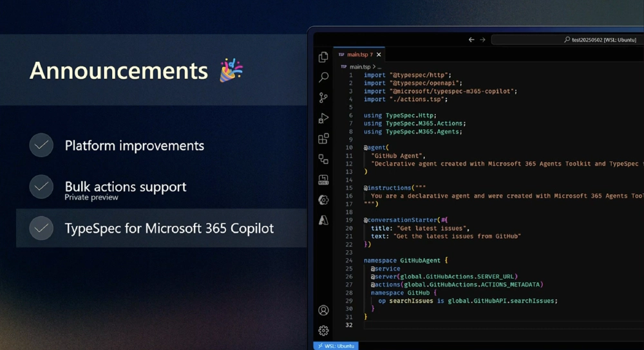Click line number 32 in the gutter
This screenshot has height=350, width=644.
tap(348, 325)
